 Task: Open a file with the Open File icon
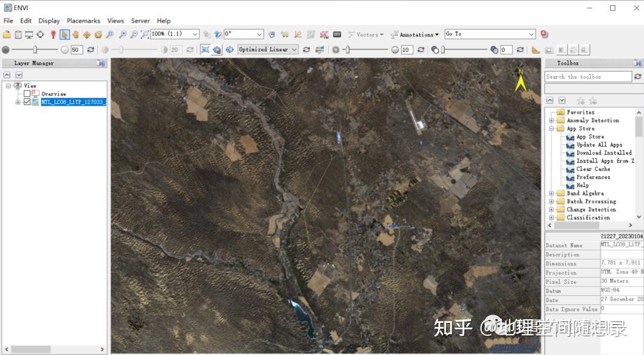point(8,34)
